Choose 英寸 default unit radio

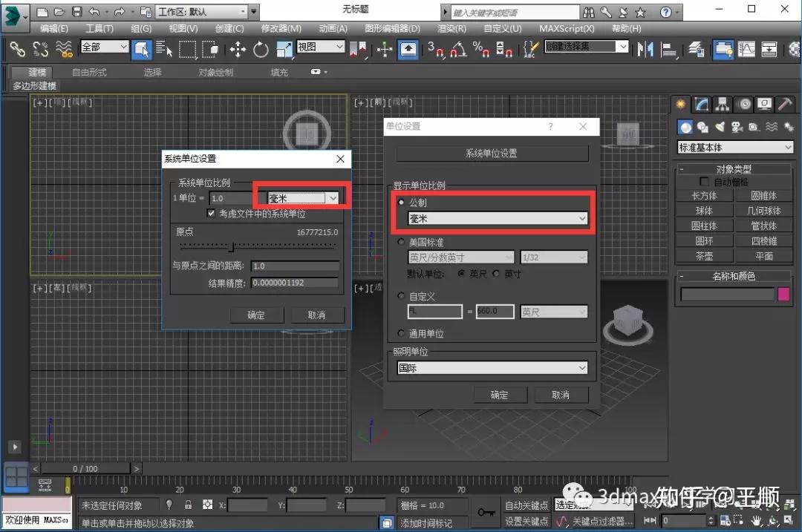[495, 273]
